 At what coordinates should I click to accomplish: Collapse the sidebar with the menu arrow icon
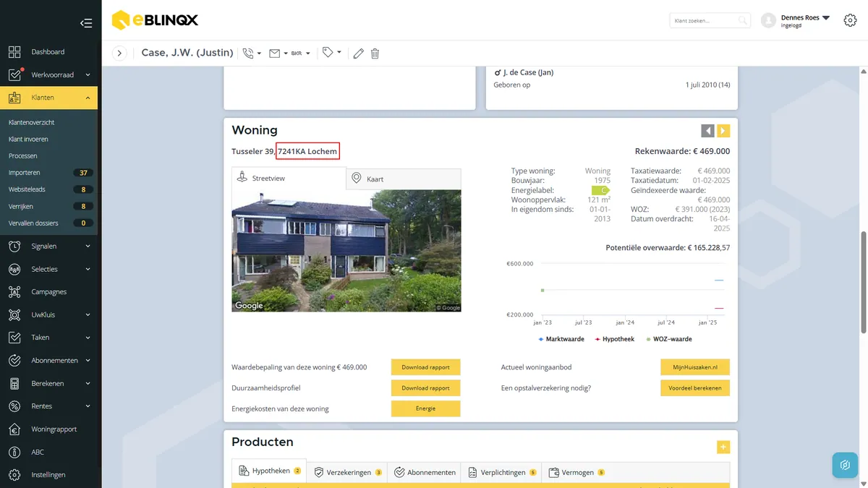(86, 23)
